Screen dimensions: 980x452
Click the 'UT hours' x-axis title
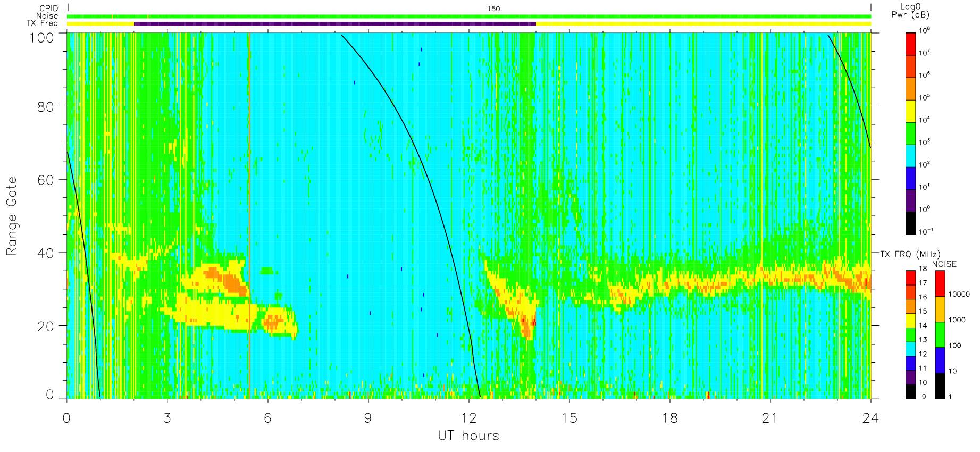pos(468,436)
